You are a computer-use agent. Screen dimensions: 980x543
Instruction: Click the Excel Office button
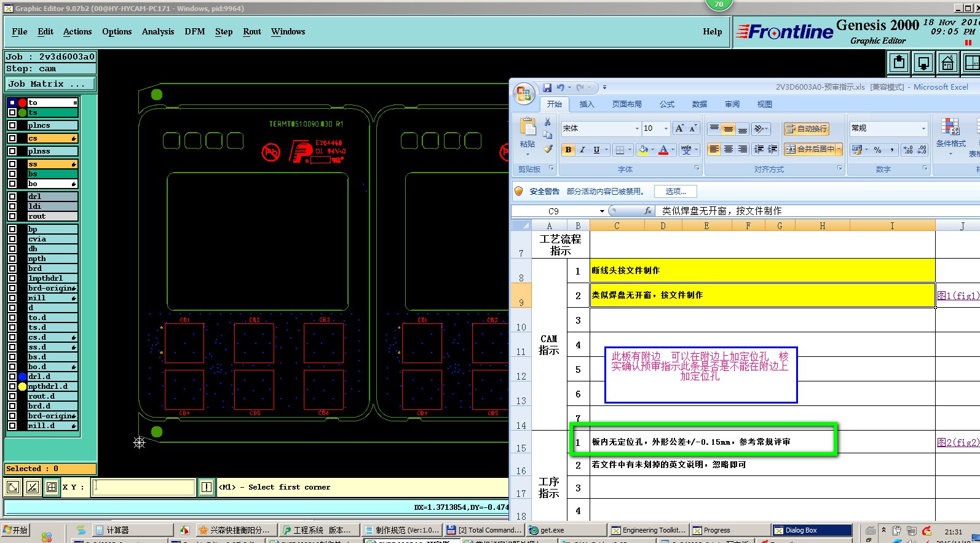pyautogui.click(x=524, y=94)
